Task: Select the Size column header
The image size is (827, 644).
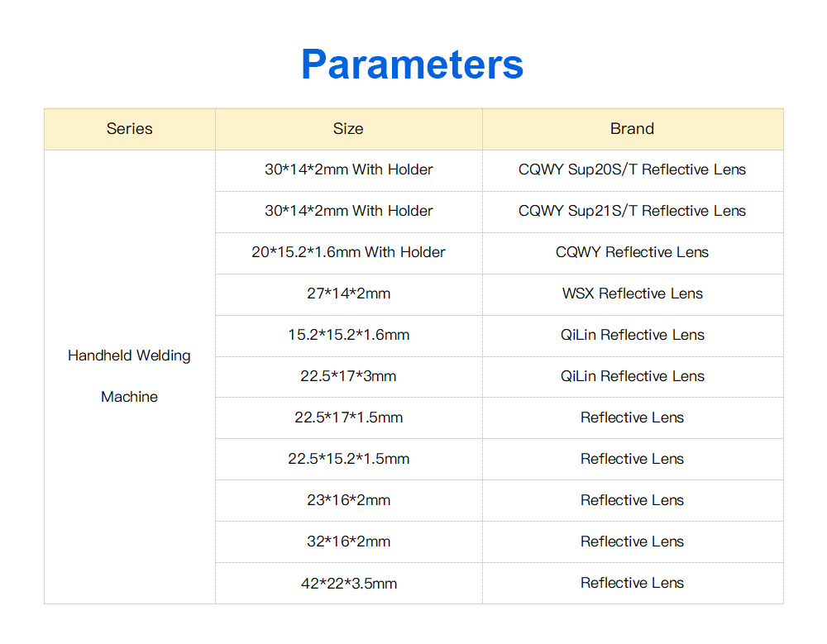Action: pyautogui.click(x=349, y=129)
